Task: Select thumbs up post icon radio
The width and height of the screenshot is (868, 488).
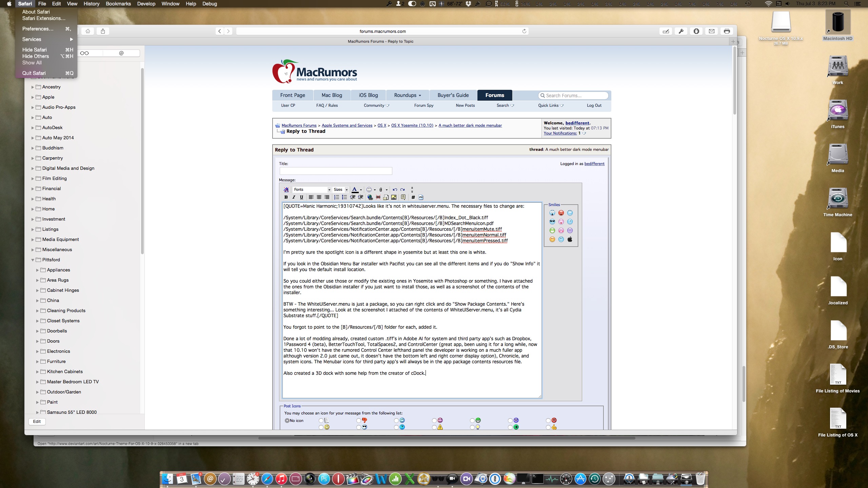Action: [548, 427]
